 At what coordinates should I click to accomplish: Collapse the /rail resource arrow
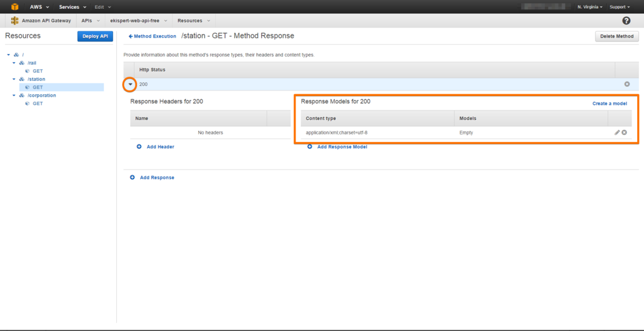tap(14, 63)
